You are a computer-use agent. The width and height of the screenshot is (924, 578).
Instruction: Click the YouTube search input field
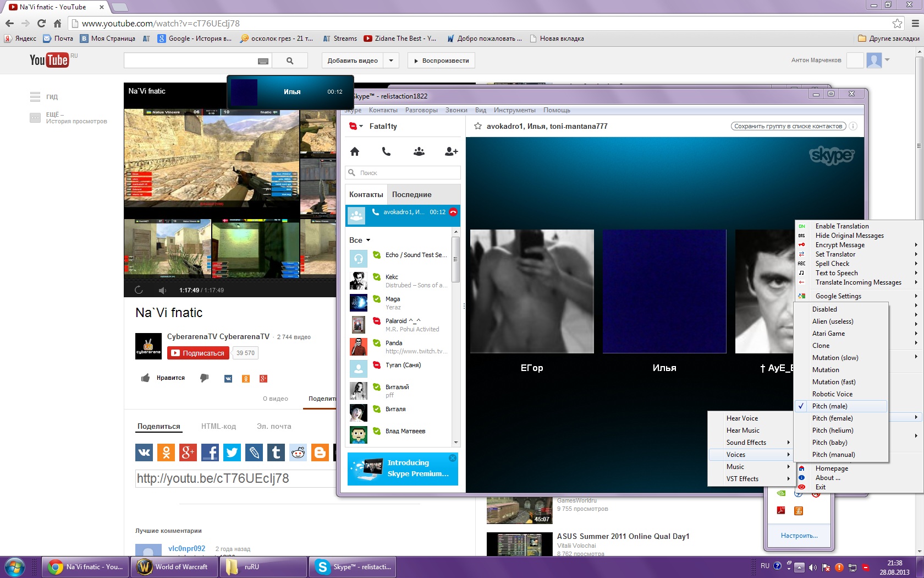(190, 61)
